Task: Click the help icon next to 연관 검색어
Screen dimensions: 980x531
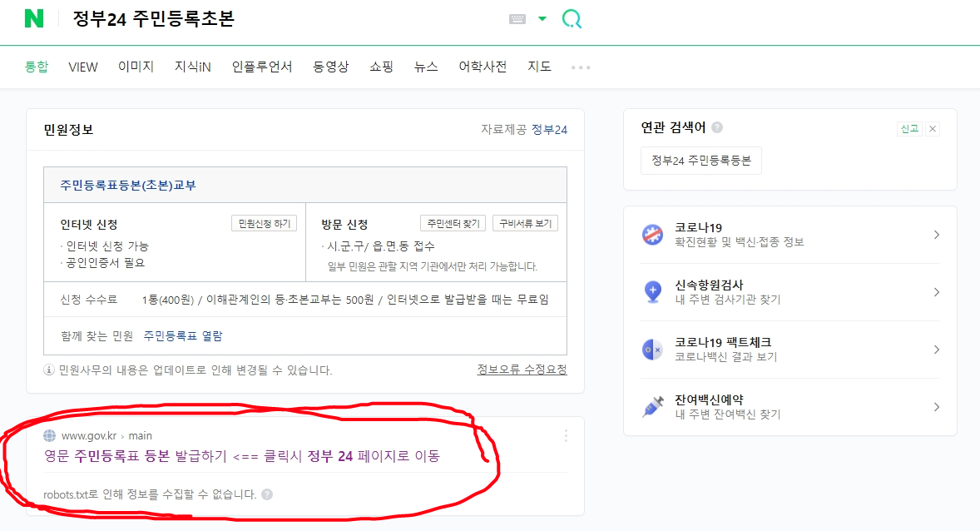Action: [717, 127]
